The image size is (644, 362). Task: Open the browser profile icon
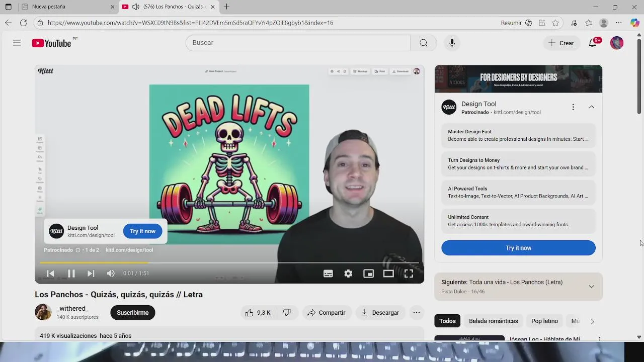tap(604, 23)
